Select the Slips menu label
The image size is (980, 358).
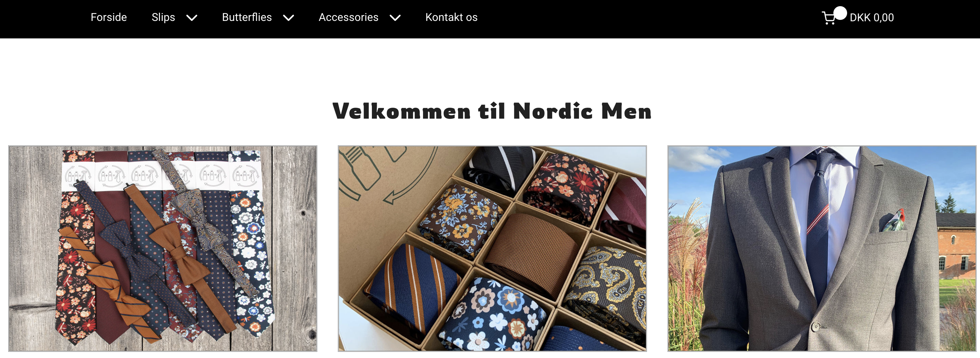[163, 17]
